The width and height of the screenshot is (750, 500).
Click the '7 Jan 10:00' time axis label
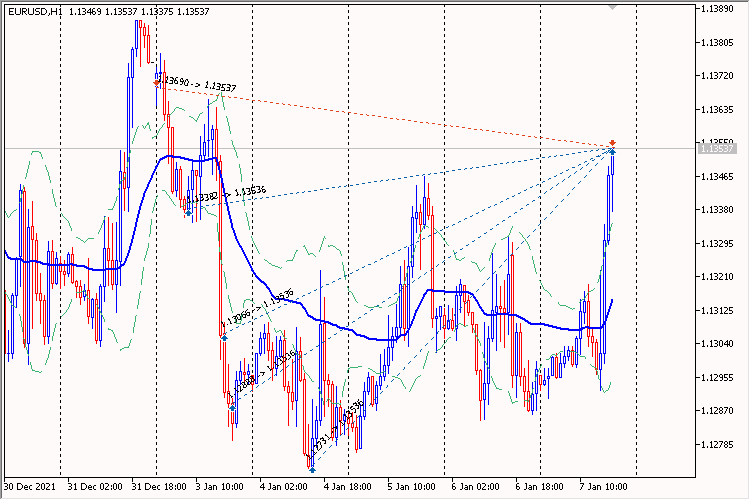tap(603, 487)
